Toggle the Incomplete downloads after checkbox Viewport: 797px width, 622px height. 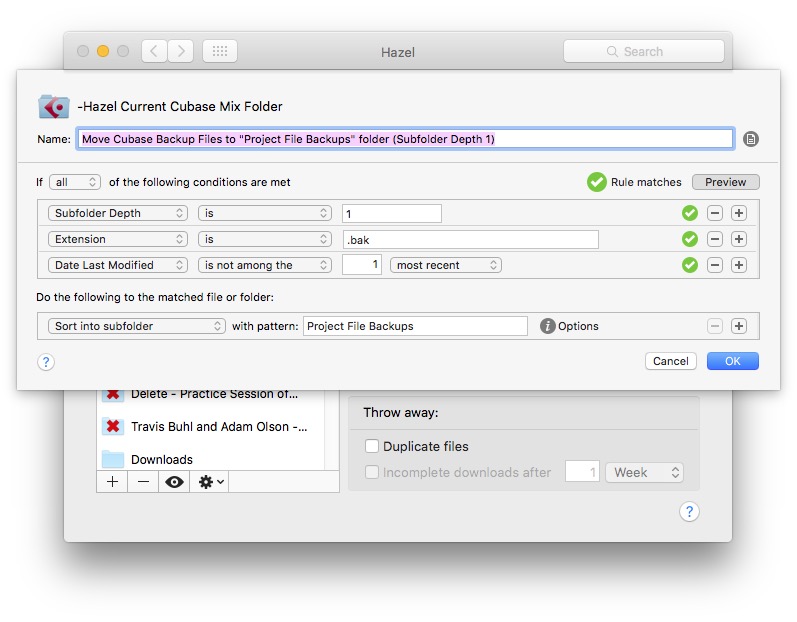tap(372, 472)
